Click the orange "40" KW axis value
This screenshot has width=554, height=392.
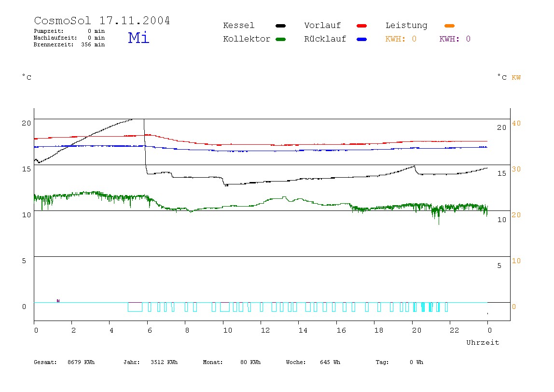click(516, 124)
